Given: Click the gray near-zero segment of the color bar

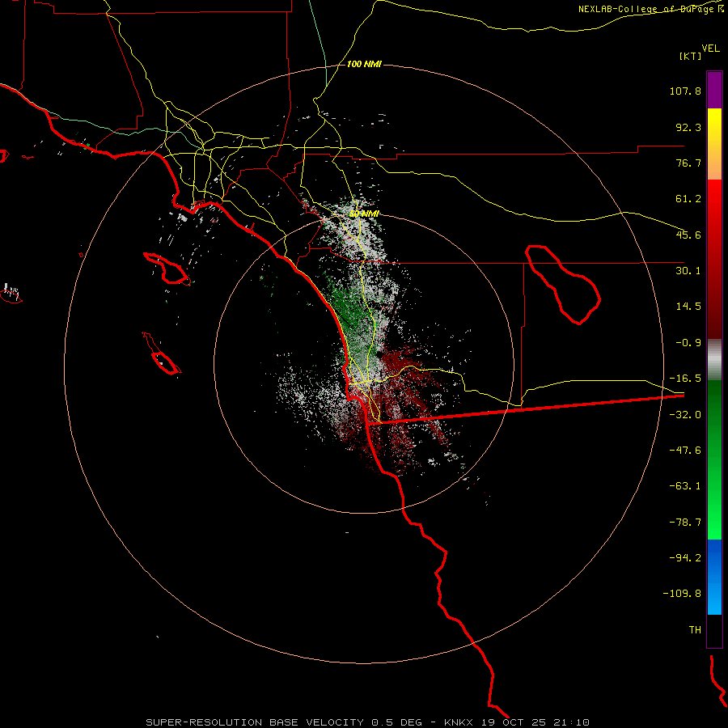Looking at the screenshot, I should (714, 360).
